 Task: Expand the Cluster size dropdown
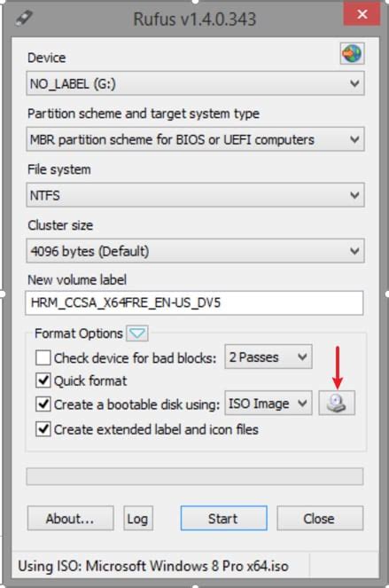[x=195, y=250]
